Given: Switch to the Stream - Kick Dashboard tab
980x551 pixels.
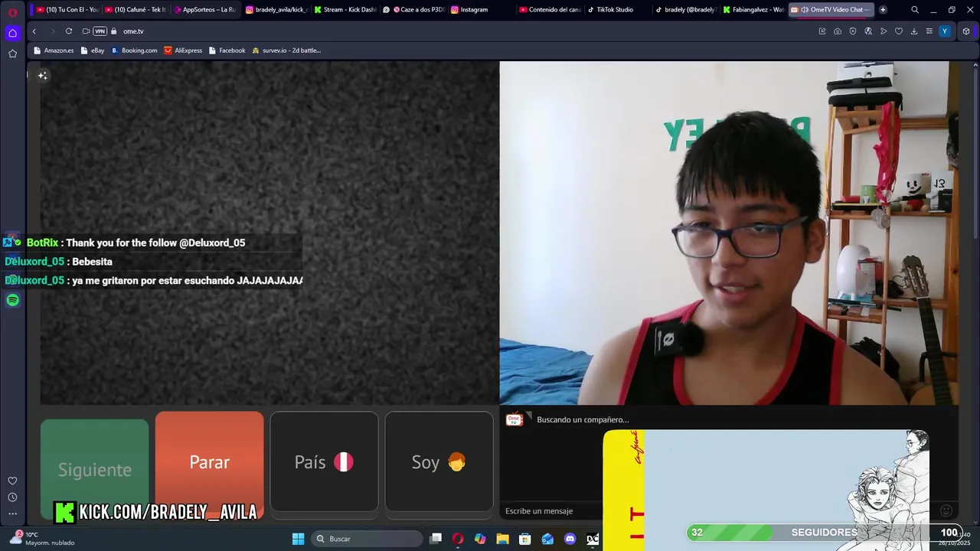Looking at the screenshot, I should [345, 10].
